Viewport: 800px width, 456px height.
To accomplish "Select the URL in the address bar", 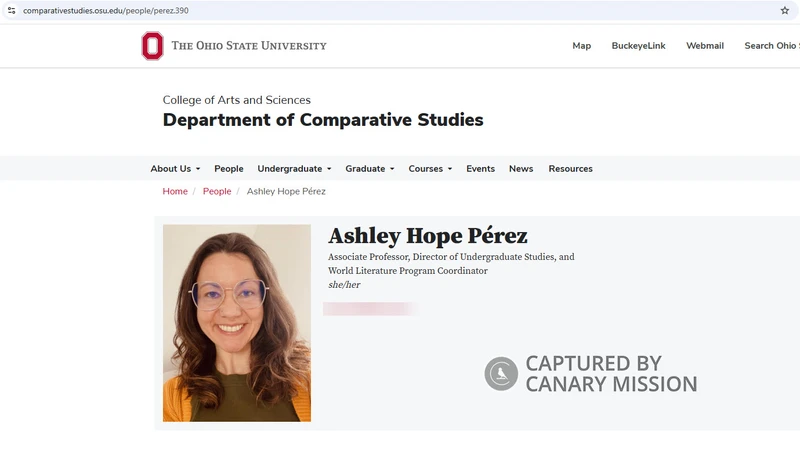I will click(106, 10).
